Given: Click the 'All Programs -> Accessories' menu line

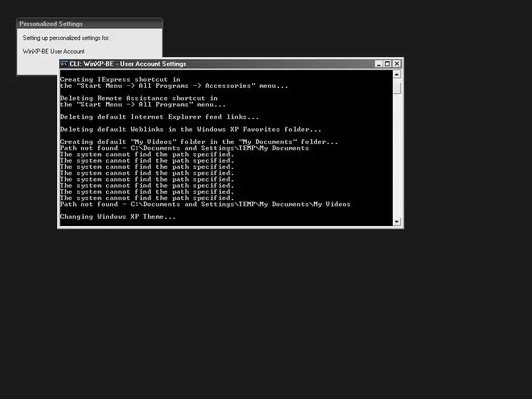Looking at the screenshot, I should tap(174, 86).
